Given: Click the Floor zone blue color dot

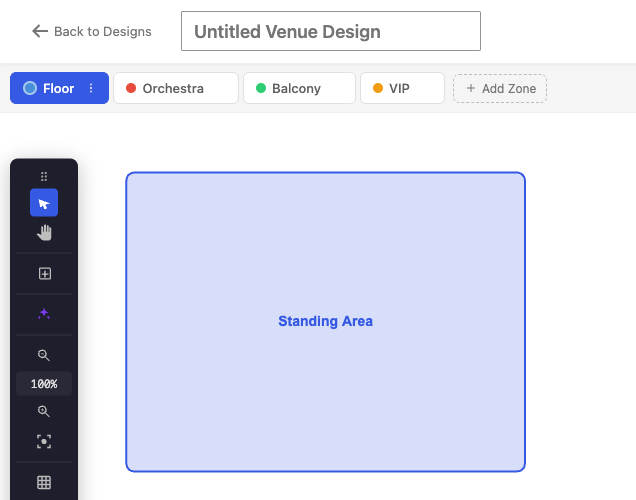Looking at the screenshot, I should 30,88.
